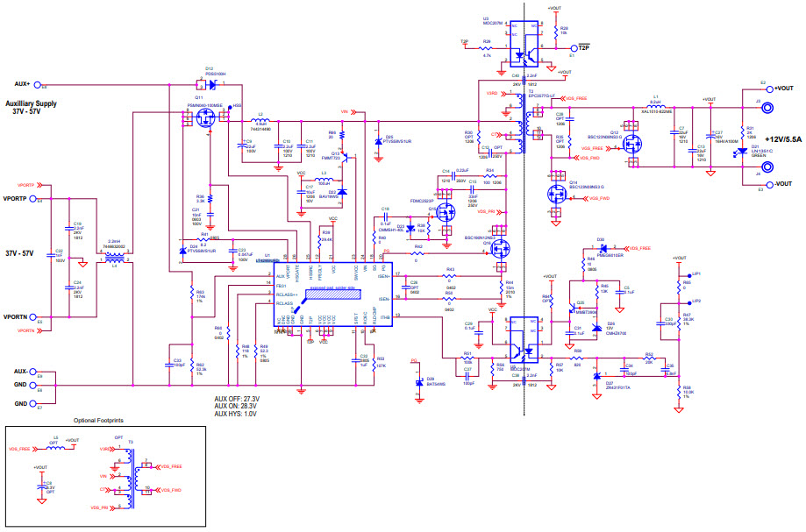
Task: Click the FDMC2512P transistor symbol
Action: (x=446, y=212)
